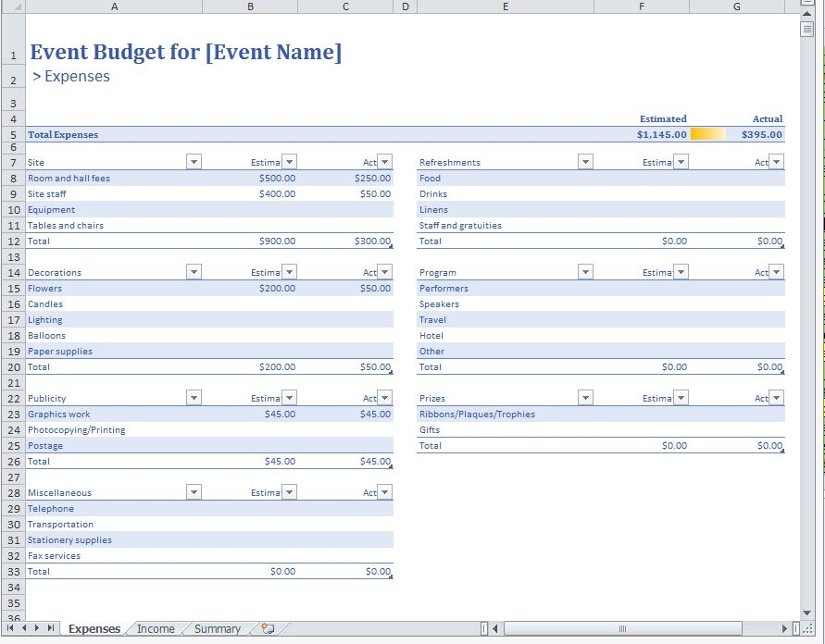Open the Publicity filter dropdown
The height and width of the screenshot is (644, 825).
click(x=194, y=398)
